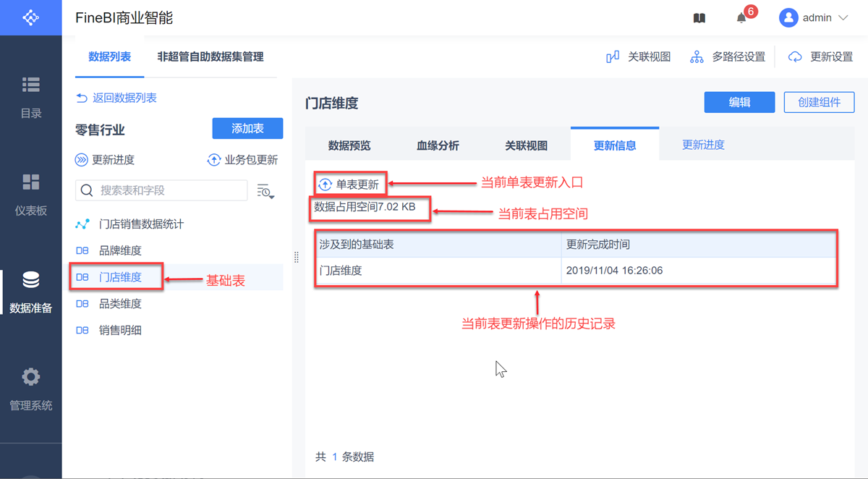868x479 pixels.
Task: Click the 创建组件 button
Action: pyautogui.click(x=819, y=102)
